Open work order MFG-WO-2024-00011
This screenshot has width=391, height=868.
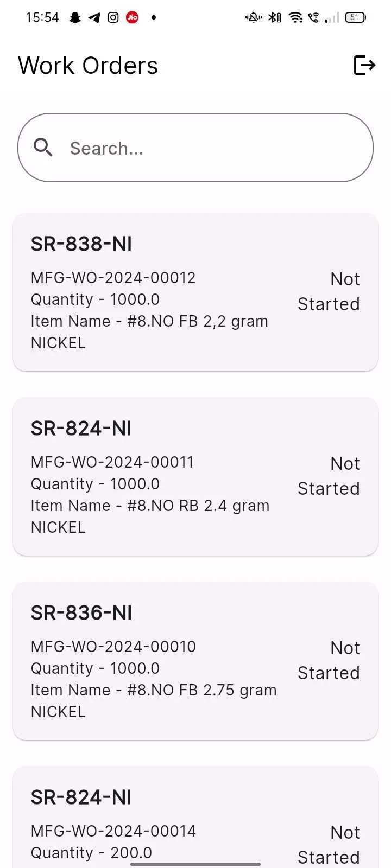click(195, 476)
